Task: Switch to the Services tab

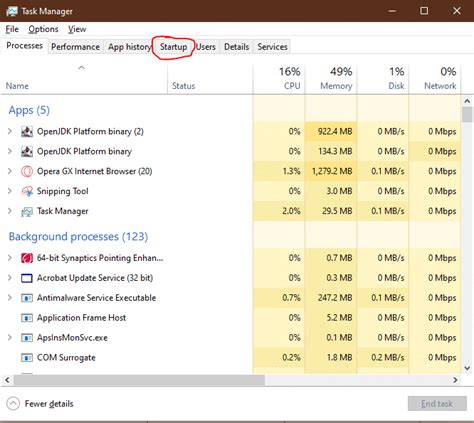Action: (272, 47)
